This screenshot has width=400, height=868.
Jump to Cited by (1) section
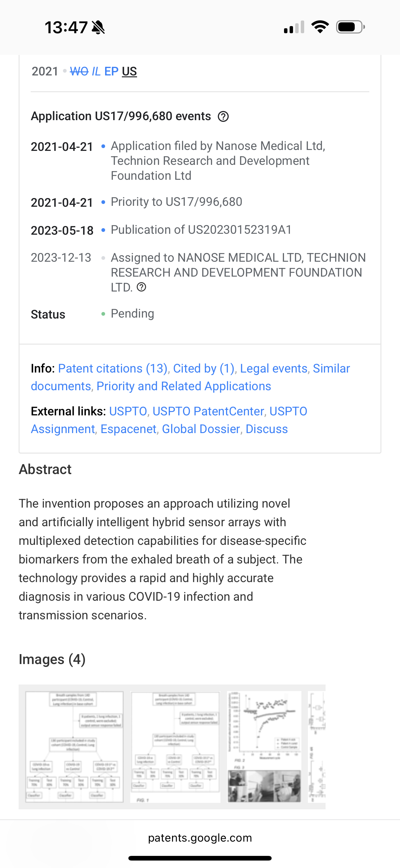[x=204, y=368]
